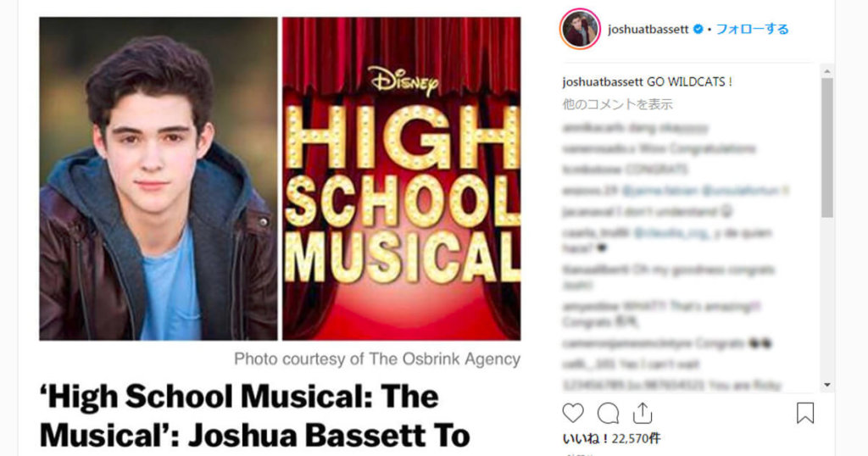868x456 pixels.
Task: Click the Photo courtesy of The Osbrink Agency caption
Action: tap(377, 359)
